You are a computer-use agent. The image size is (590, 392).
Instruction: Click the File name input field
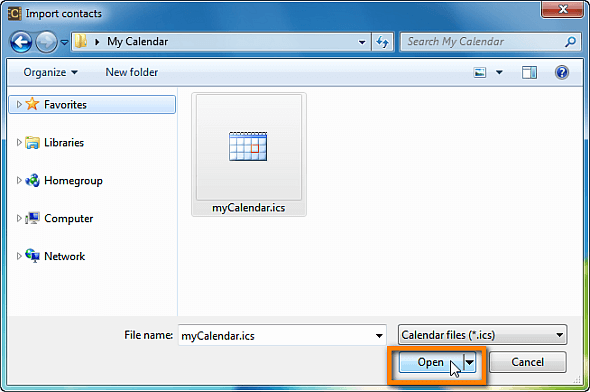click(282, 335)
